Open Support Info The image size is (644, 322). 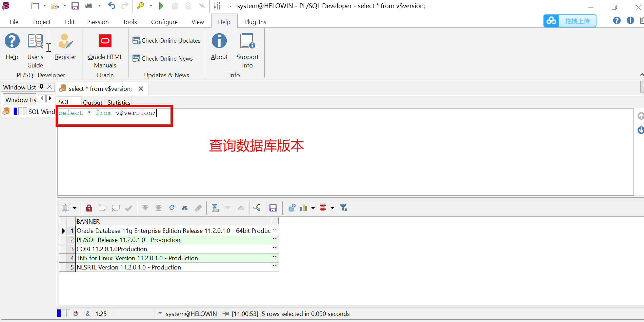247,51
